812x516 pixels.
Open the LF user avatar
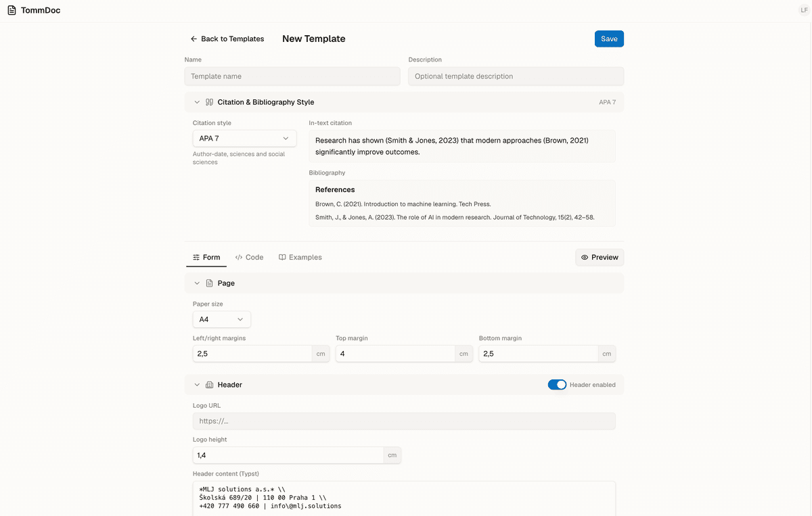[804, 10]
